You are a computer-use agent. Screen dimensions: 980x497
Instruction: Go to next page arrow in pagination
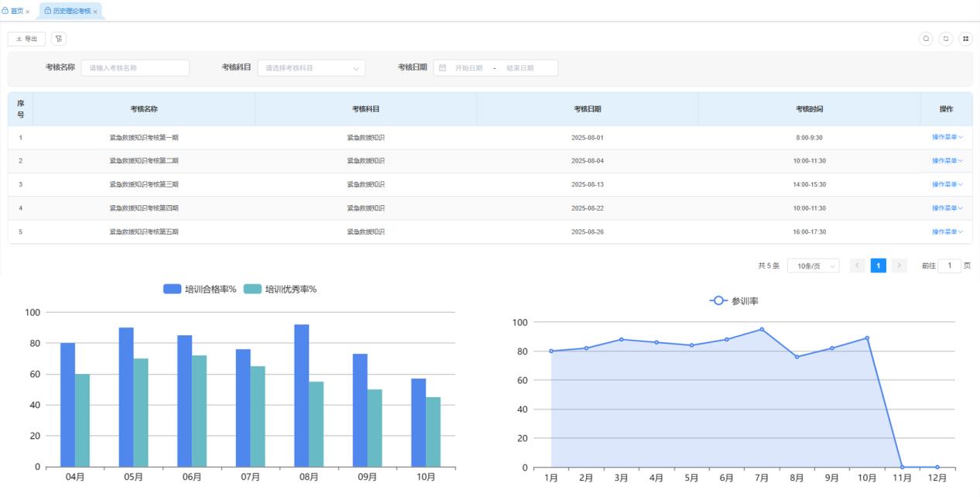click(899, 266)
